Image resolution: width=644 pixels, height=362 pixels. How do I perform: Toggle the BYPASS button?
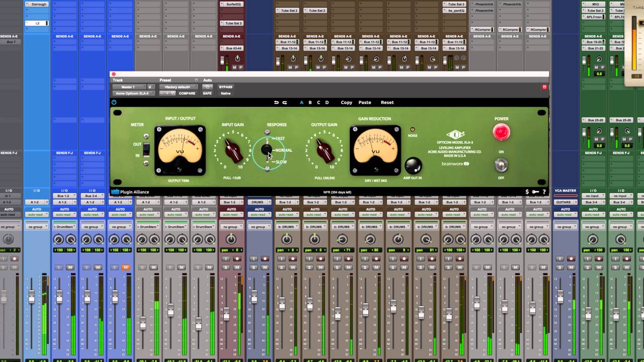226,87
